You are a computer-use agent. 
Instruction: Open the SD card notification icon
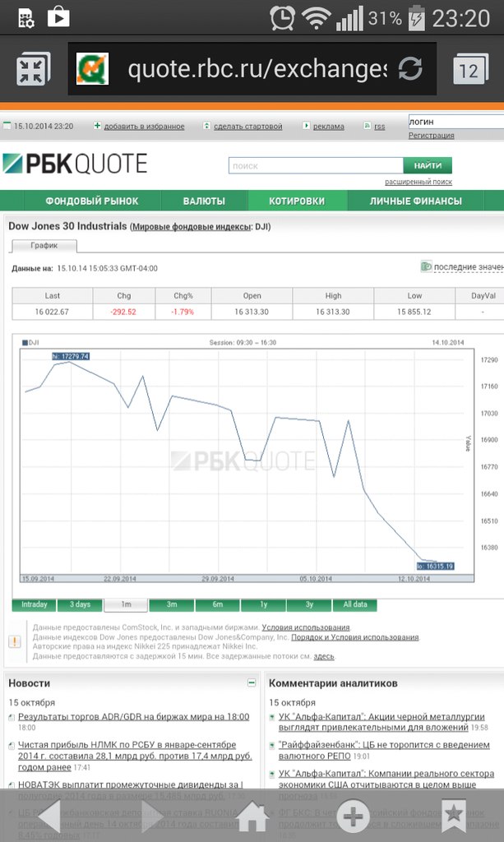pos(25,18)
